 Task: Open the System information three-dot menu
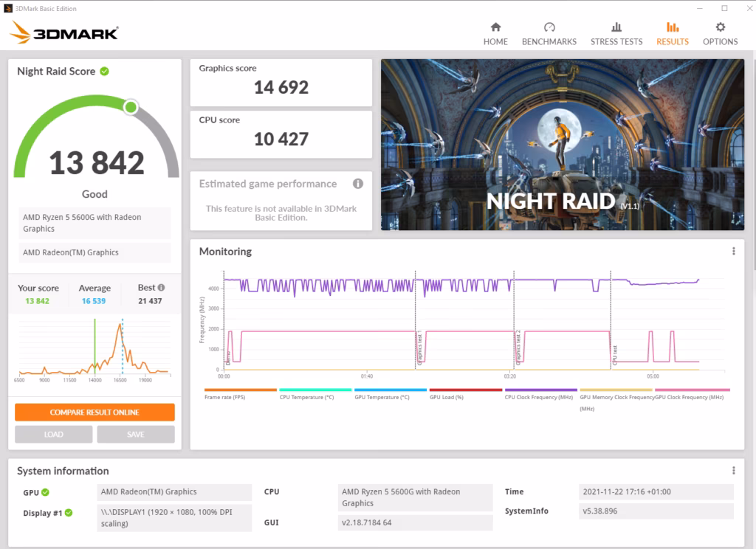[733, 471]
